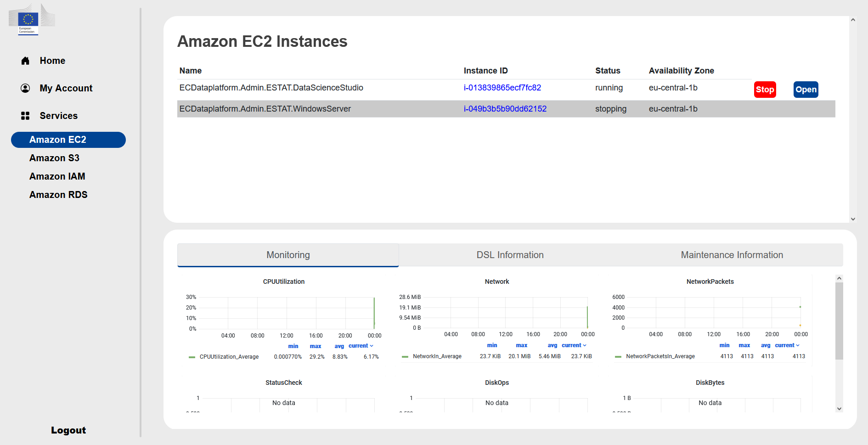The width and height of the screenshot is (868, 445).
Task: Sort NetworkPackets legend by avg
Action: pyautogui.click(x=765, y=345)
